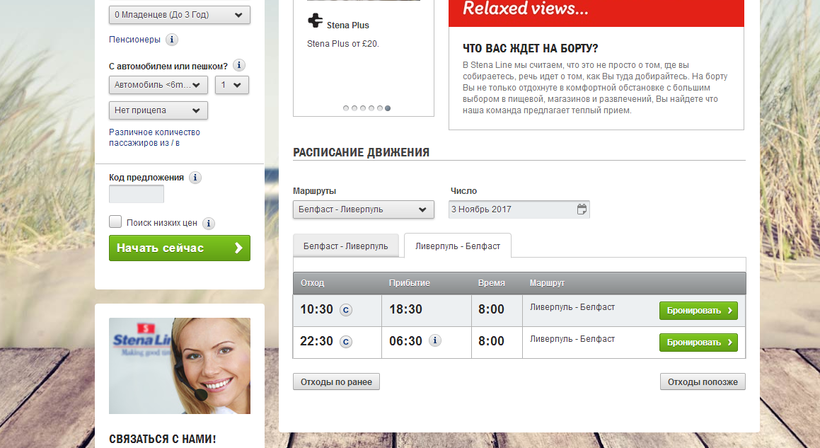Expand the Автомобиль vehicle type dropdown

click(158, 85)
